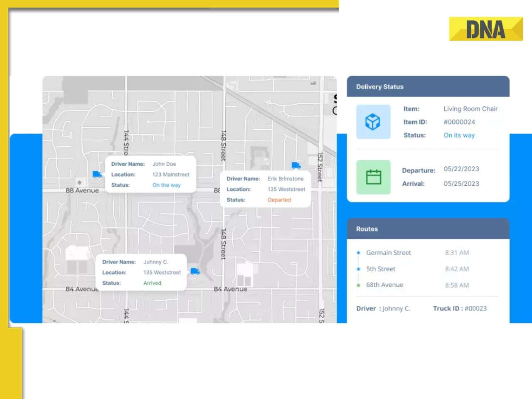Click the blue route progress line between stops
Screen dimensions: 532x399
click(x=358, y=261)
